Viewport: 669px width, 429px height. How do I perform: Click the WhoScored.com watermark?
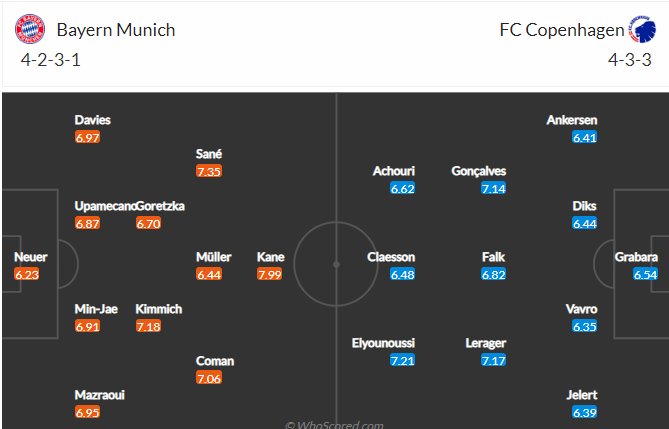pos(334,425)
